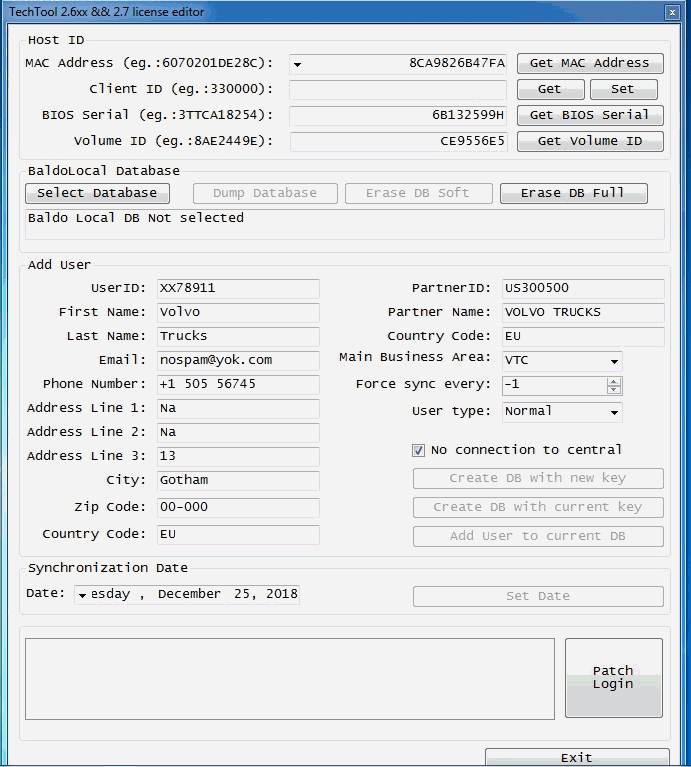Screen dimensions: 691x767
Task: Open the User type dropdown
Action: 613,412
